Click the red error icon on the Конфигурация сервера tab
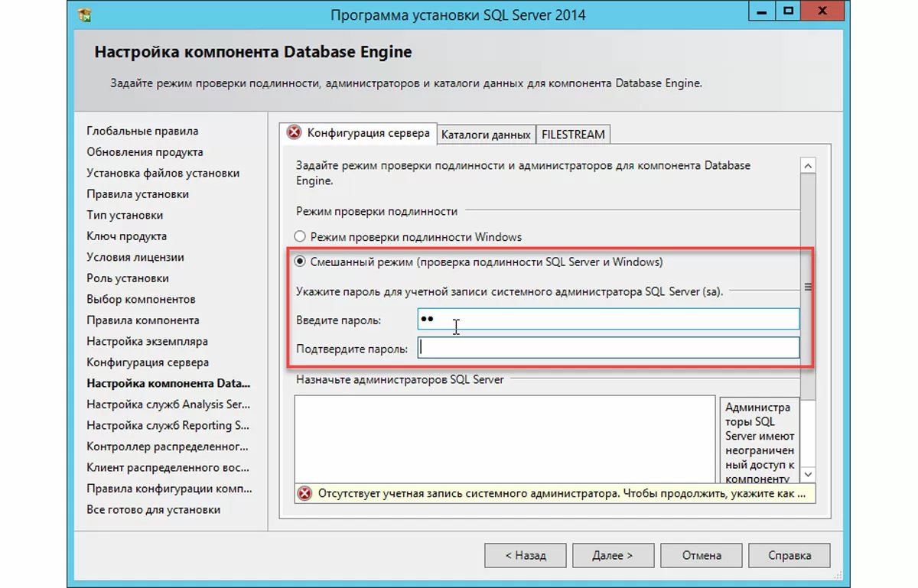Viewport: 918px width, 588px height. pos(294,133)
